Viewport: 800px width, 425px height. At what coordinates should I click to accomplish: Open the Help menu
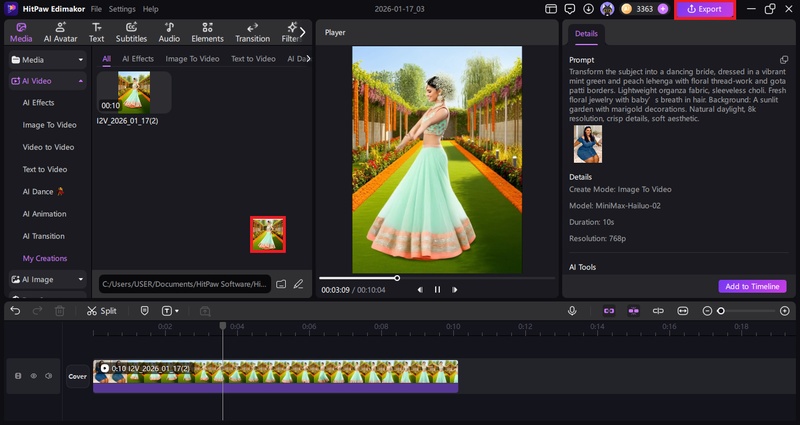pyautogui.click(x=151, y=9)
